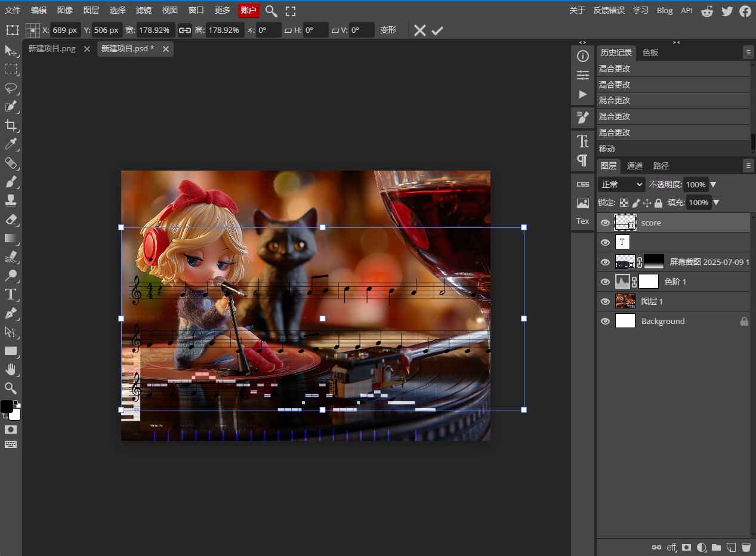Open the opacity 不透明度 slider arrow

(713, 184)
